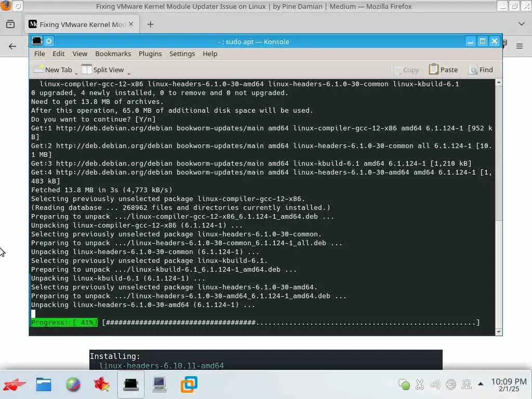Open the file manager folder icon in the taskbar
This screenshot has width=532, height=399.
[x=44, y=384]
